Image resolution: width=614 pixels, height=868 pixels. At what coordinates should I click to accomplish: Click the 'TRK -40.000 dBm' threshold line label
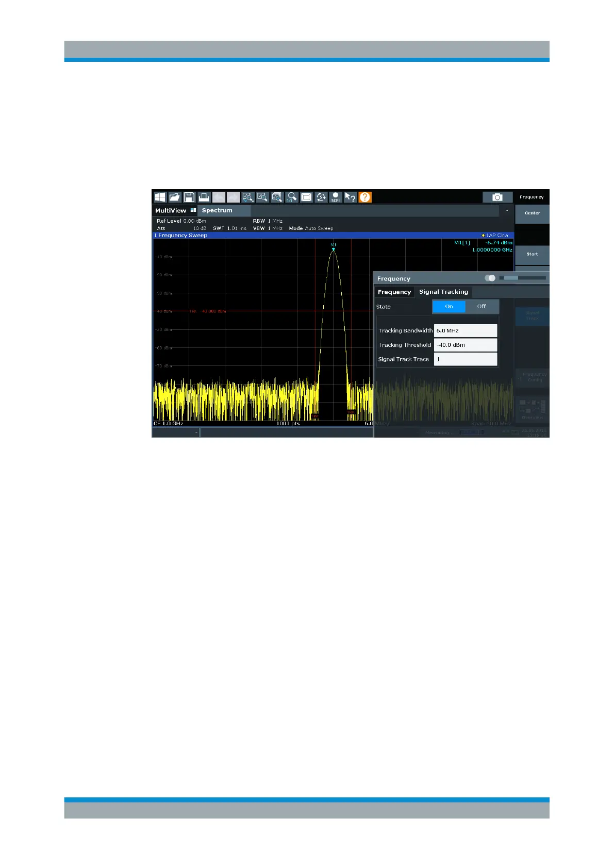(208, 311)
